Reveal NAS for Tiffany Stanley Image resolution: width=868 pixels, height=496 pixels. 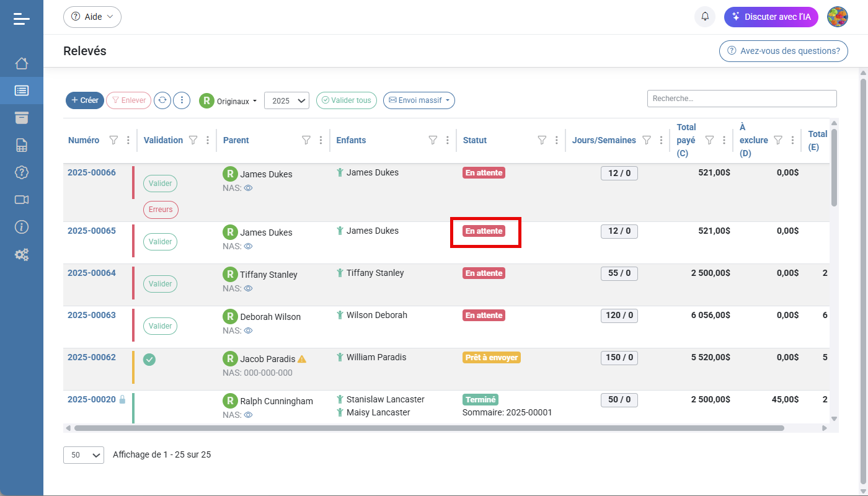(248, 288)
